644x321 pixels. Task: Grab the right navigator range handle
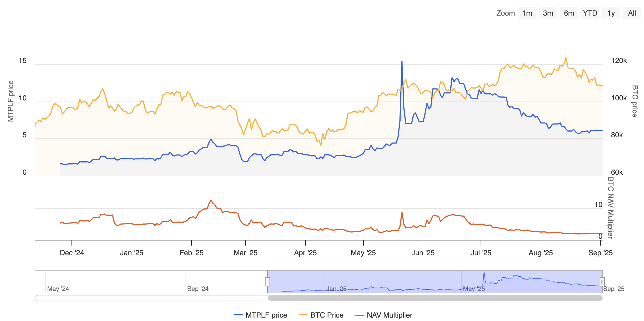pyautogui.click(x=603, y=282)
